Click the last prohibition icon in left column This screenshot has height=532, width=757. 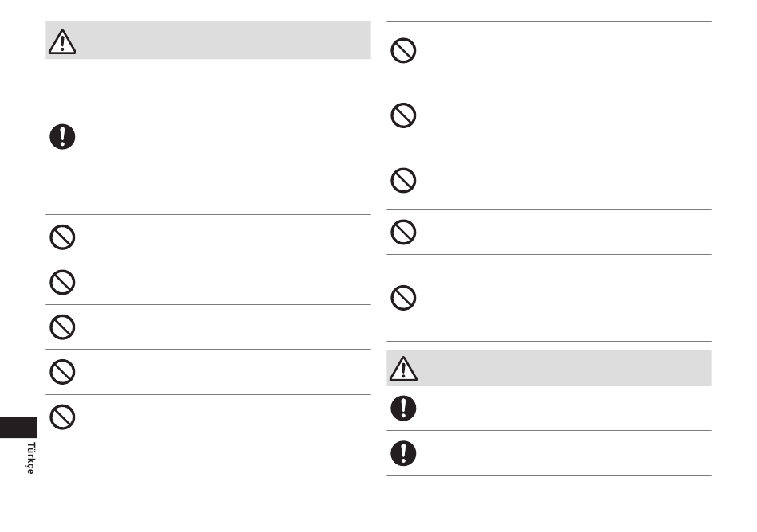pyautogui.click(x=62, y=417)
